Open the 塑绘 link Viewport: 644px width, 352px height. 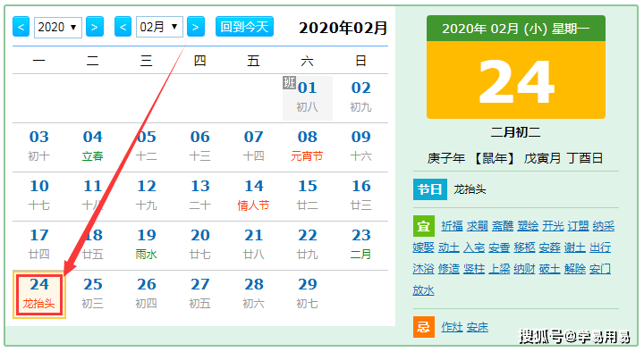pos(528,226)
